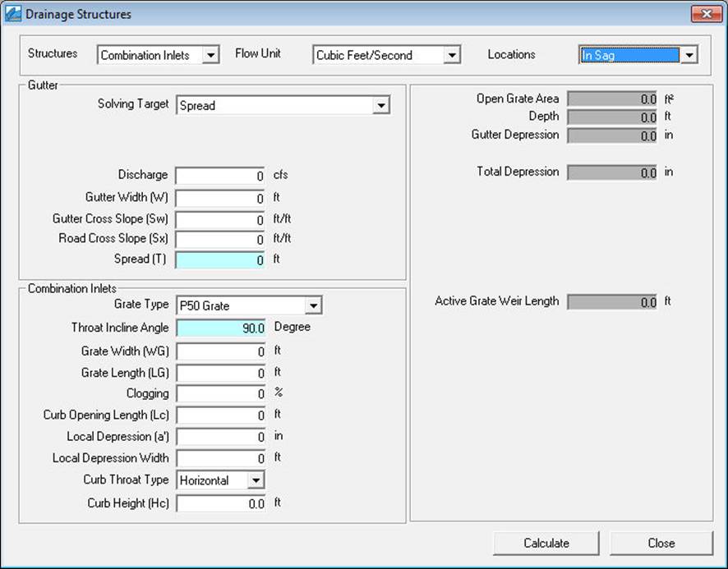Open the Curb Throat Type dropdown showing Horizontal

click(257, 480)
